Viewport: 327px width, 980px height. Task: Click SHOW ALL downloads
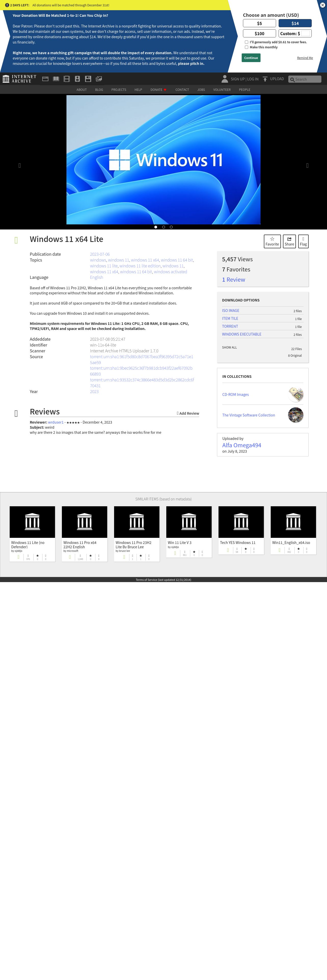tap(229, 347)
